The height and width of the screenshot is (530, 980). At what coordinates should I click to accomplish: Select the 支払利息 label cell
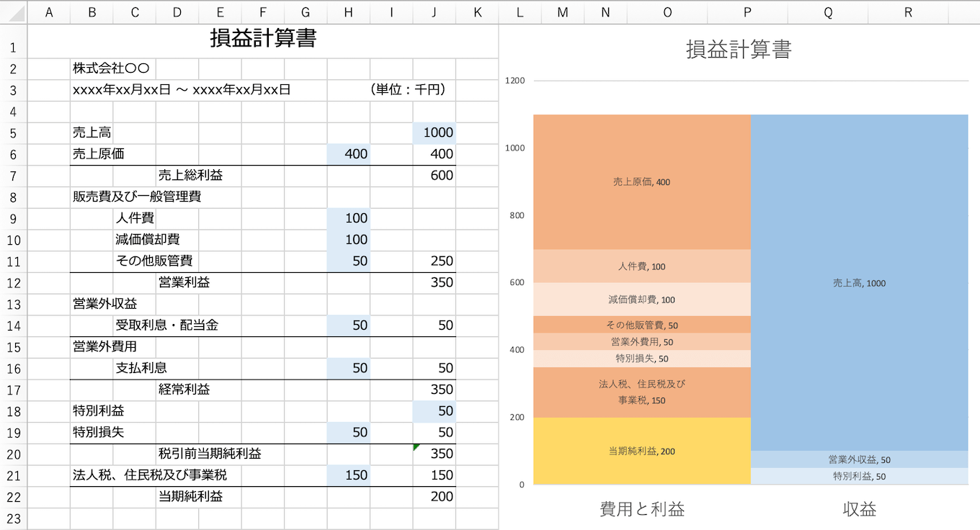[x=141, y=368]
